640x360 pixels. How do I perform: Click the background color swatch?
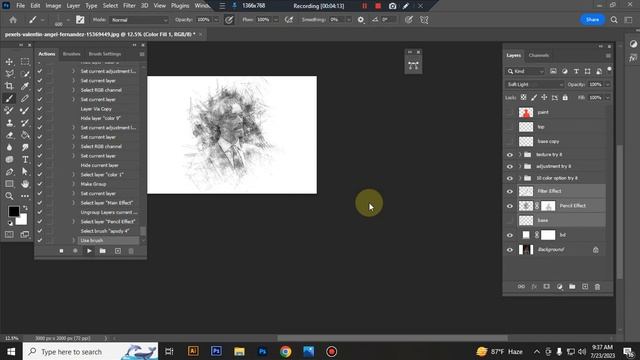click(x=22, y=220)
